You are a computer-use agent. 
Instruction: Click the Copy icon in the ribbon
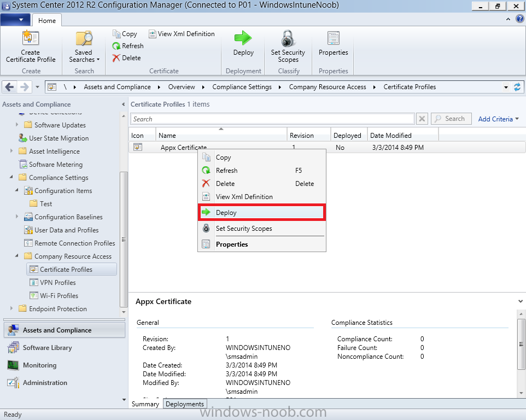tap(116, 33)
